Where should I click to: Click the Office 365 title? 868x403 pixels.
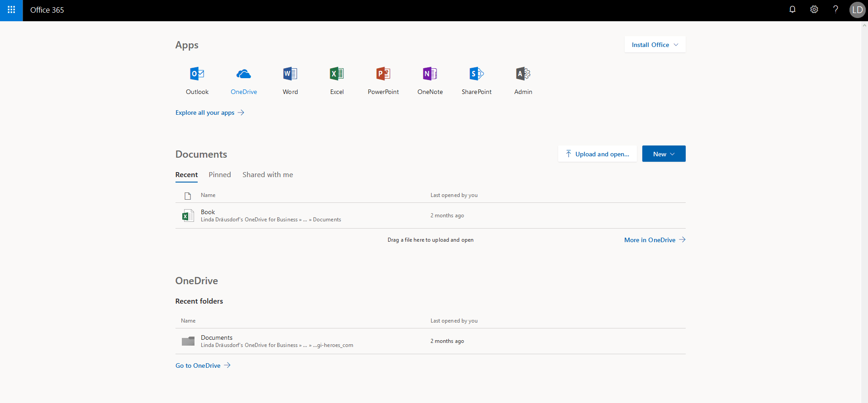pos(47,10)
